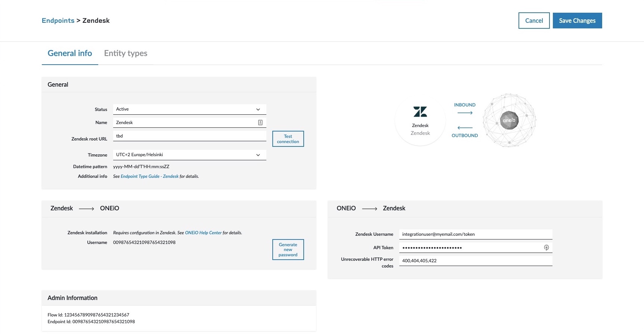
Task: Click the Test connection button
Action: click(x=288, y=139)
